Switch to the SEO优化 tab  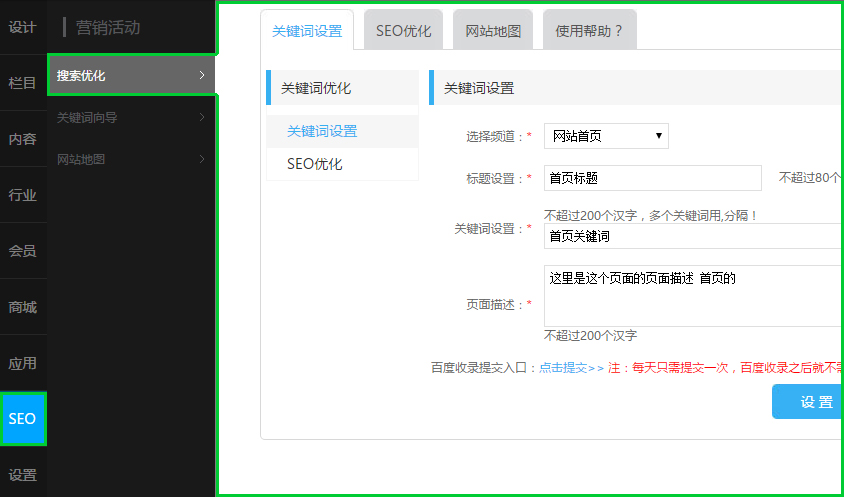403,31
